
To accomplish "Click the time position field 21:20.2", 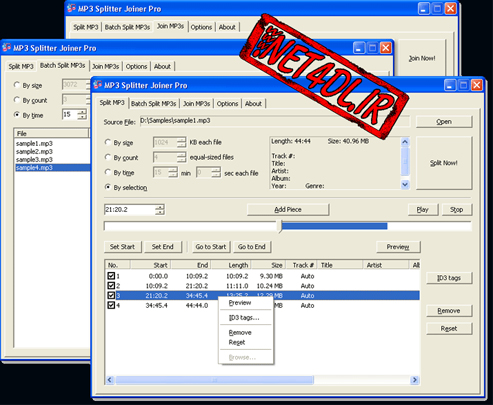I will 130,210.
